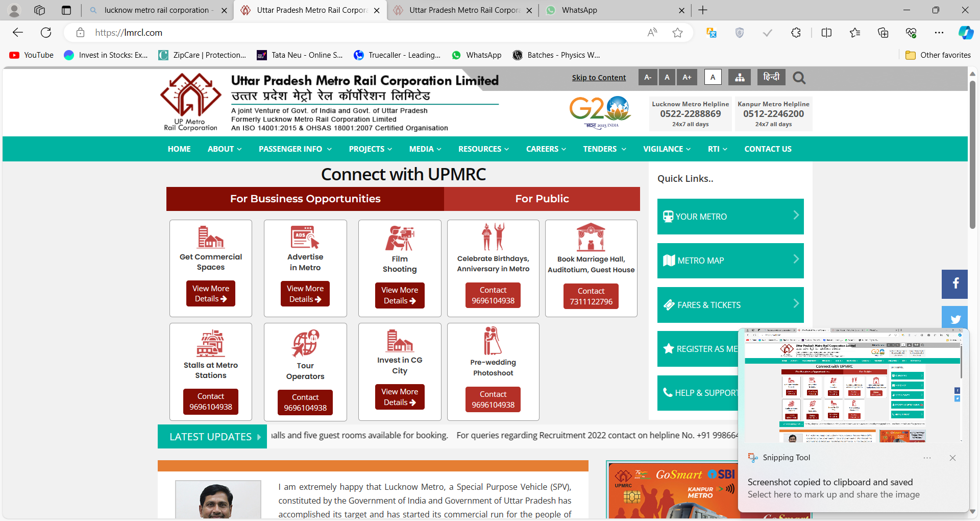Open the sitemap icon in header
The image size is (980, 521).
(740, 77)
